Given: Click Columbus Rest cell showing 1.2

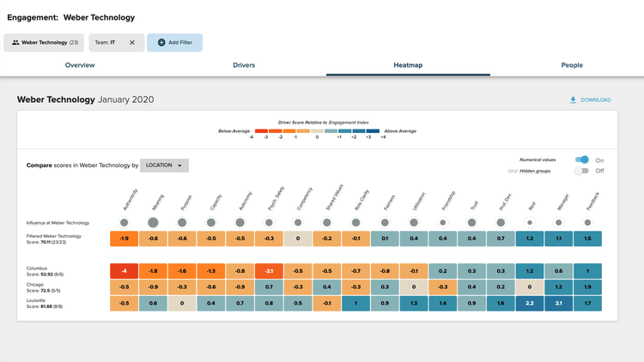Looking at the screenshot, I should point(530,271).
